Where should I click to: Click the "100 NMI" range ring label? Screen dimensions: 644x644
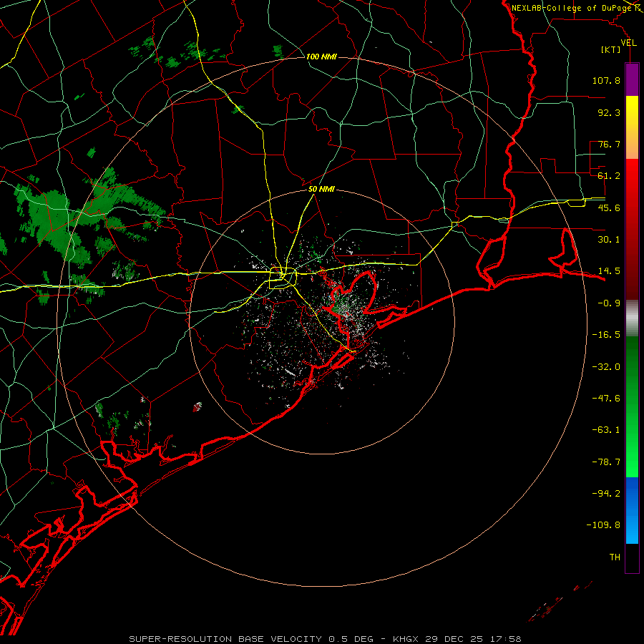click(321, 57)
